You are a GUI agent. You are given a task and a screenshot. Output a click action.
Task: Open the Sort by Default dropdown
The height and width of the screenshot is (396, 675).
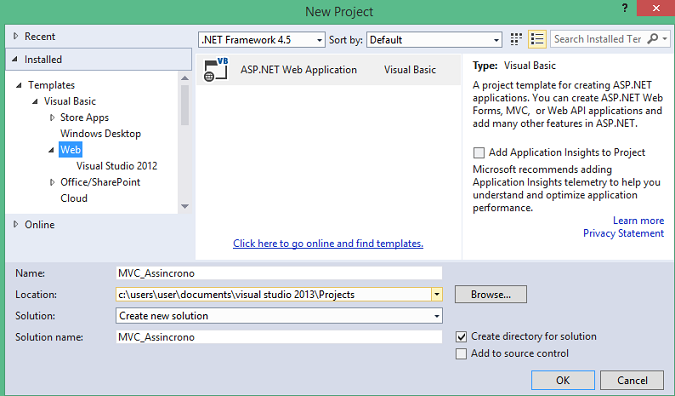434,40
